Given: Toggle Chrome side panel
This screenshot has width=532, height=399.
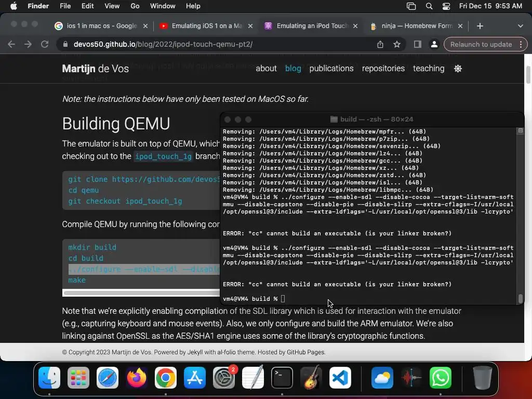Looking at the screenshot, I should (x=418, y=45).
